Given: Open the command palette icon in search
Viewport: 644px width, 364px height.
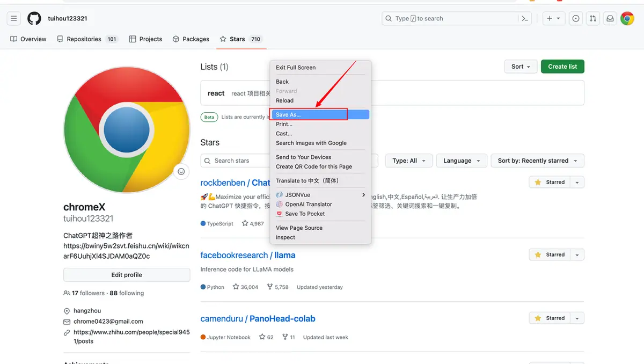Looking at the screenshot, I should coord(525,18).
